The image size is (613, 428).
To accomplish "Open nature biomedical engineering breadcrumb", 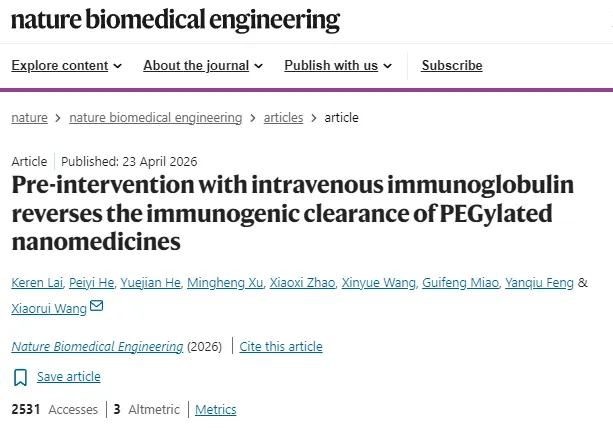I will [156, 118].
